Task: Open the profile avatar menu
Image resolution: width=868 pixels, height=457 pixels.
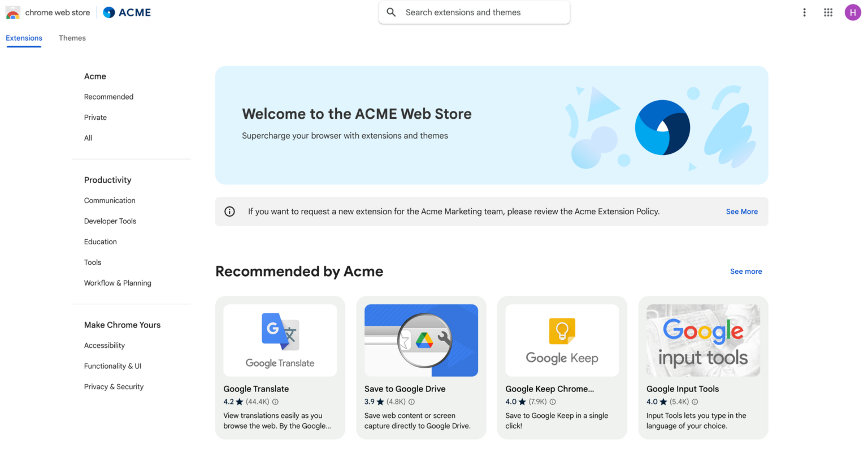Action: [853, 12]
